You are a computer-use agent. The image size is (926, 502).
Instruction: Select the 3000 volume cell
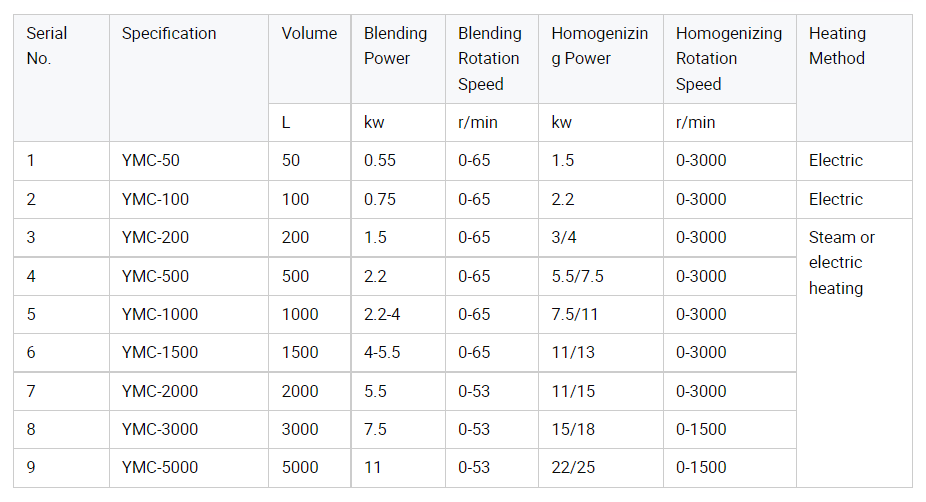(x=309, y=429)
